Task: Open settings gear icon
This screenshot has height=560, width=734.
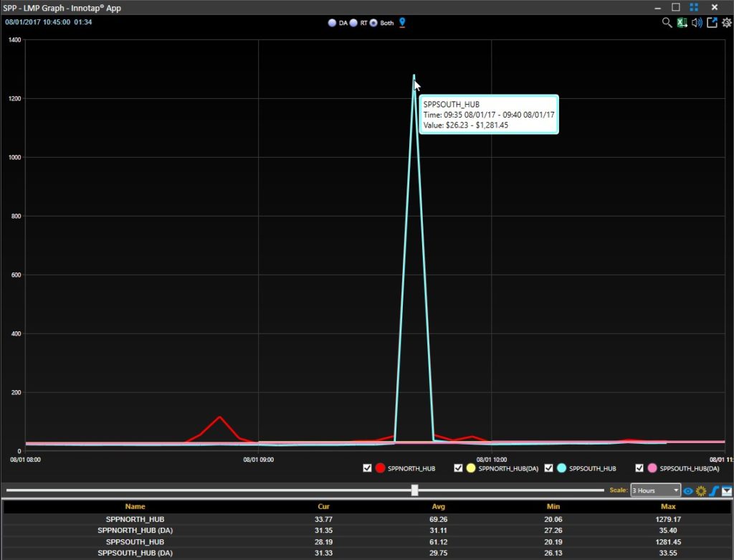Action: point(727,22)
